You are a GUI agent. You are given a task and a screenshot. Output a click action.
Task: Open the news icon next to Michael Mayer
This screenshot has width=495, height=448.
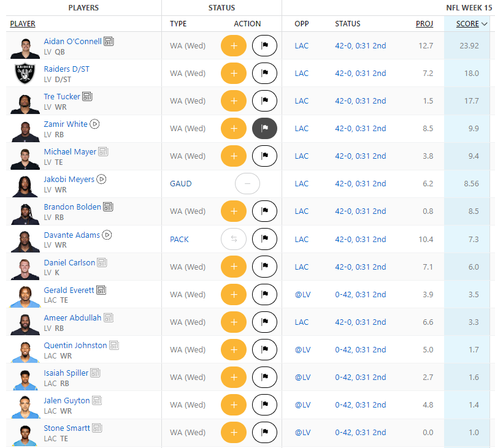(x=103, y=152)
